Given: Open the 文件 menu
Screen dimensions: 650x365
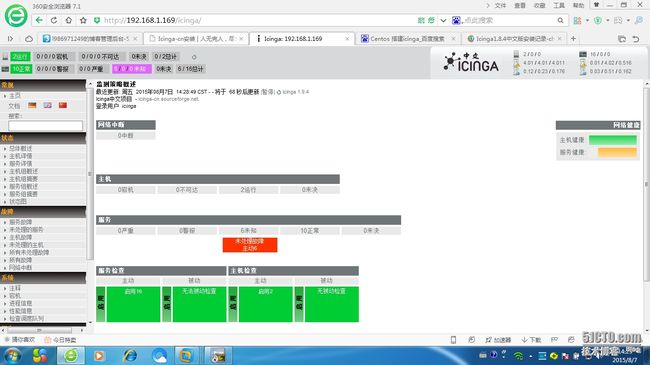Looking at the screenshot, I should (x=500, y=5).
